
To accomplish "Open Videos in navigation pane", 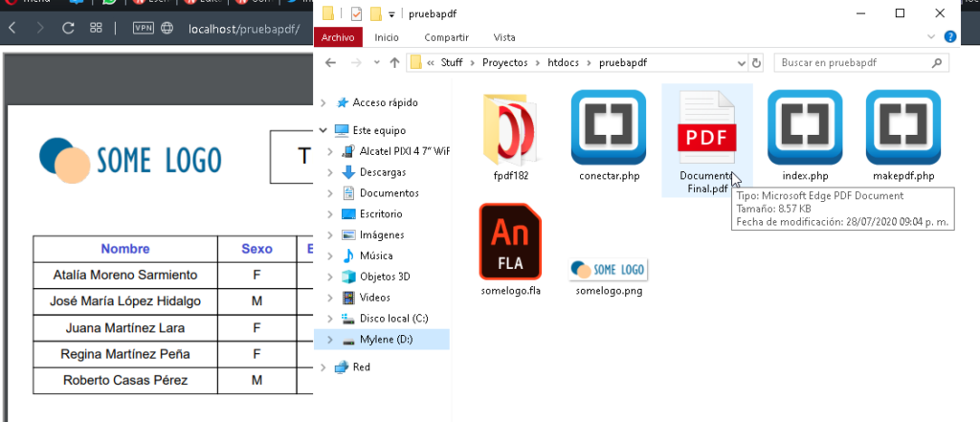I will (374, 297).
